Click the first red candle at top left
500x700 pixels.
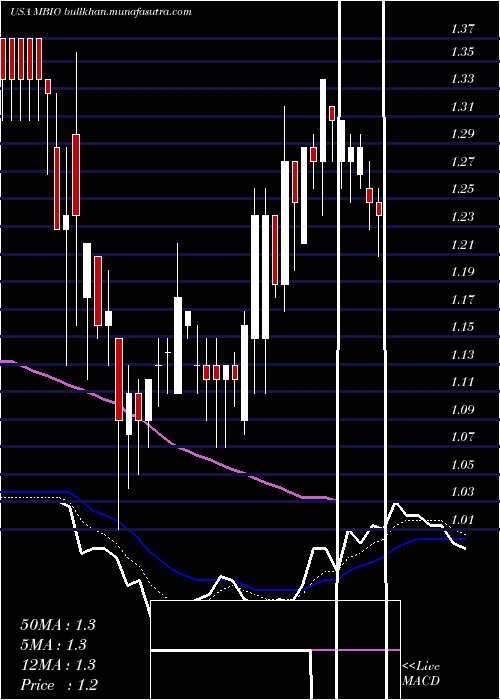point(3,59)
